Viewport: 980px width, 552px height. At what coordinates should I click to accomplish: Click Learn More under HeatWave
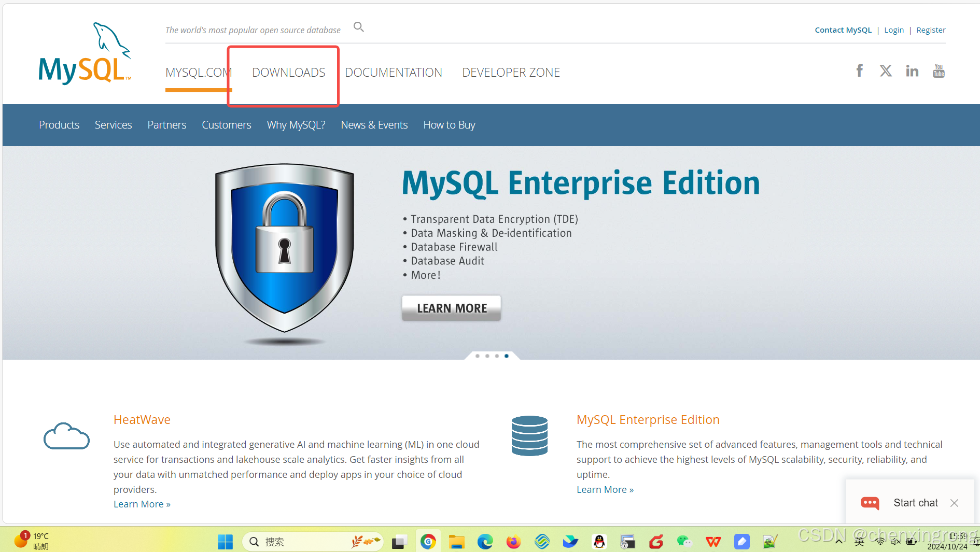pyautogui.click(x=142, y=504)
